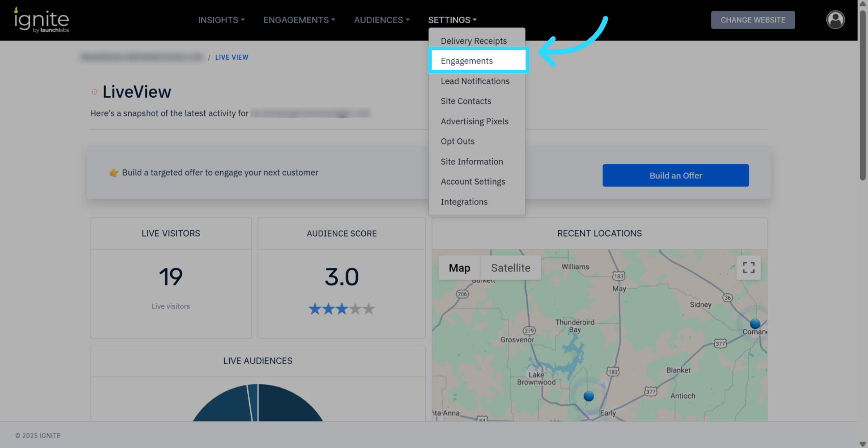Switch the map to Satellite view
This screenshot has height=448, width=868.
tap(510, 268)
